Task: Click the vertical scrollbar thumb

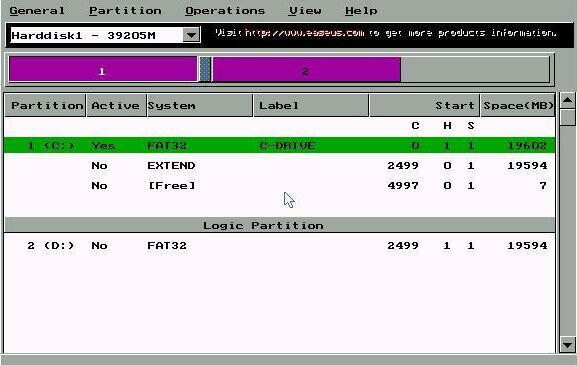Action: tap(567, 117)
